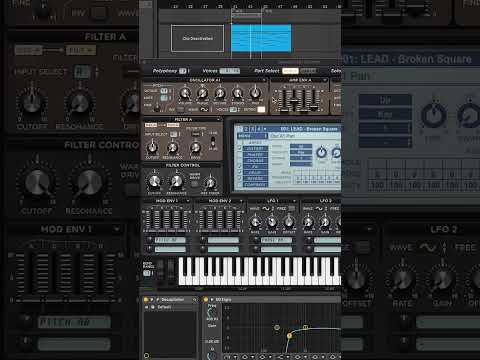Viewport: 480px width, 360px height.
Task: Open the Oscillator A1 section dropdown arrow
Action: 264,80
